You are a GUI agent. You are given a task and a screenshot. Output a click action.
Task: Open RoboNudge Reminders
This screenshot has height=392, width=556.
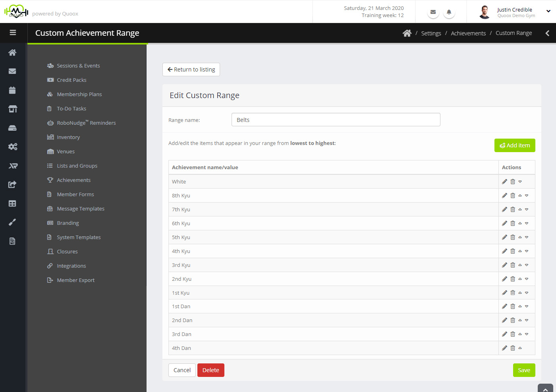coord(86,123)
